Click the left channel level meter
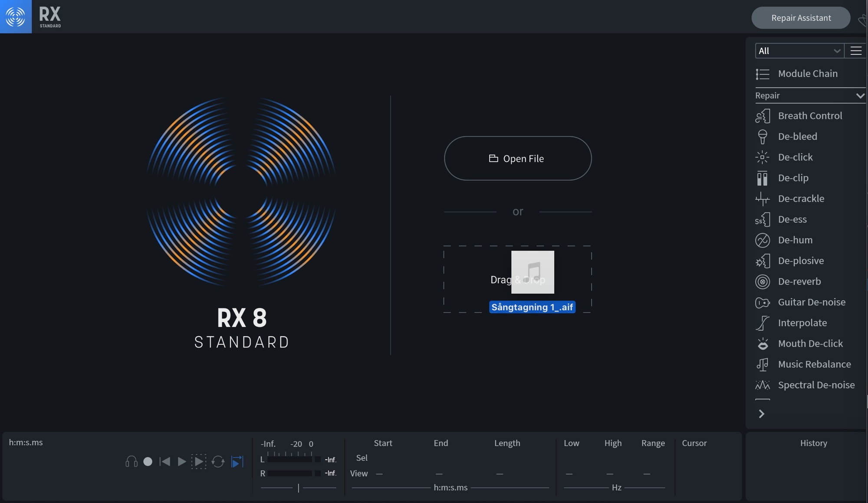 pos(289,459)
